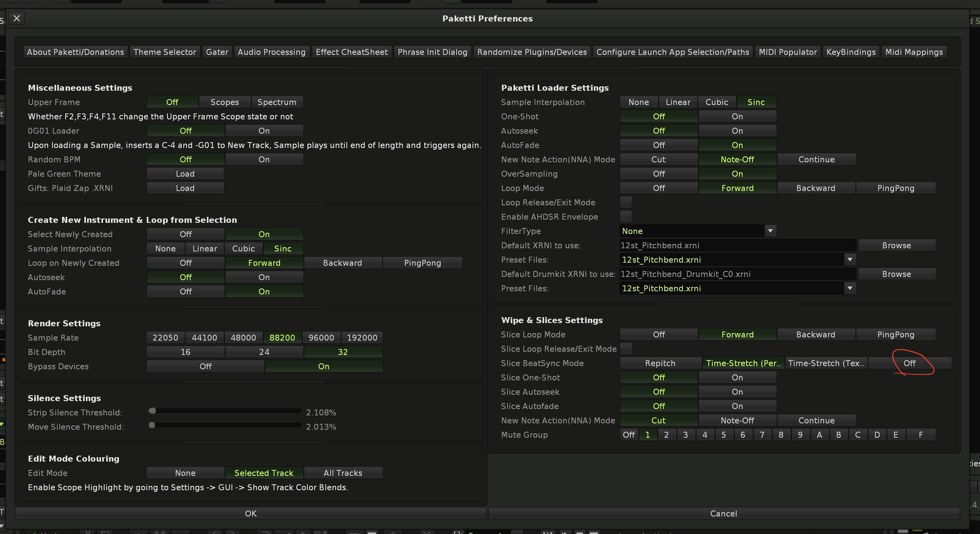Close the Paketti Preferences dialog with X

pyautogui.click(x=17, y=18)
